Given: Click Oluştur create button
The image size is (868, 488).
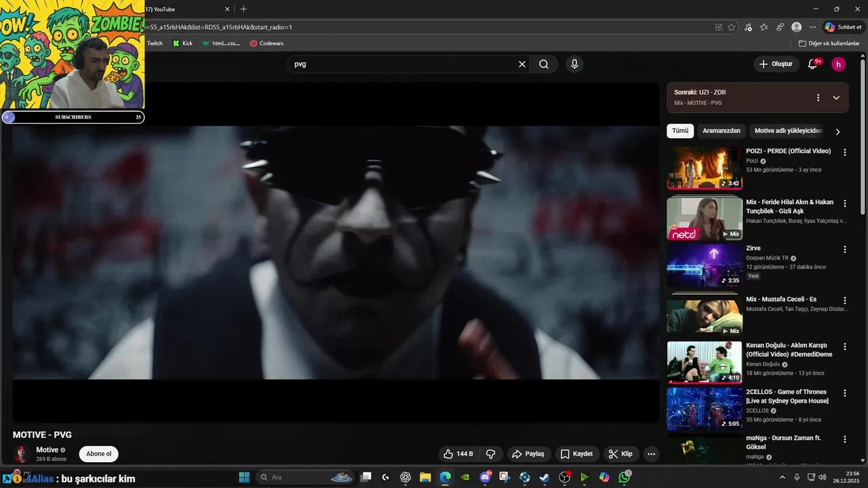Looking at the screenshot, I should pos(776,64).
